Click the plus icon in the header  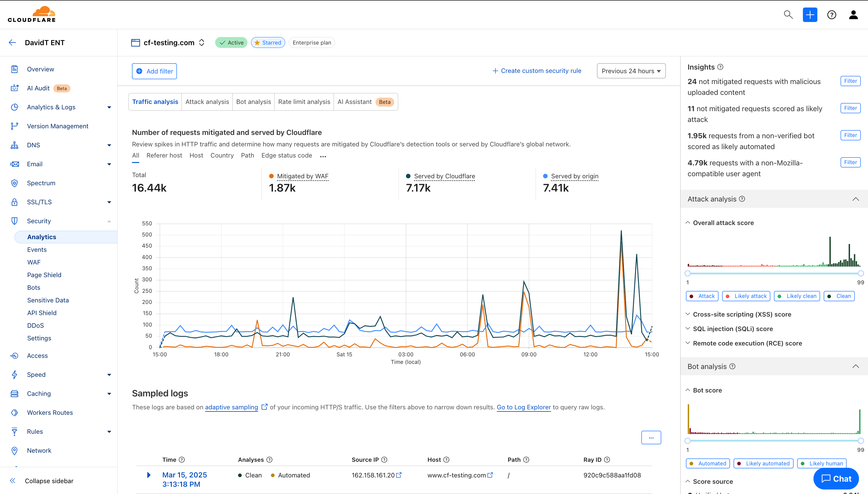[810, 14]
